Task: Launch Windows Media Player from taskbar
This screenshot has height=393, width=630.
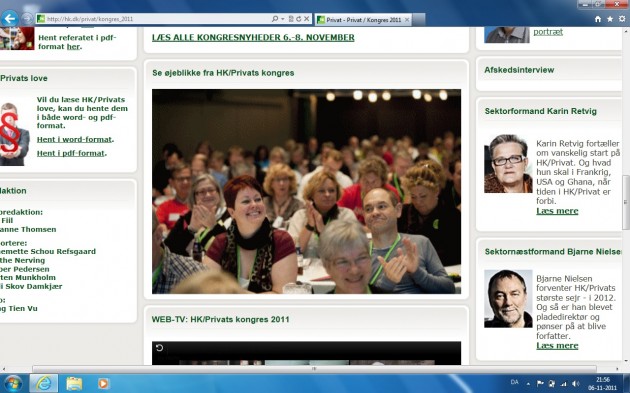Action: click(x=103, y=383)
